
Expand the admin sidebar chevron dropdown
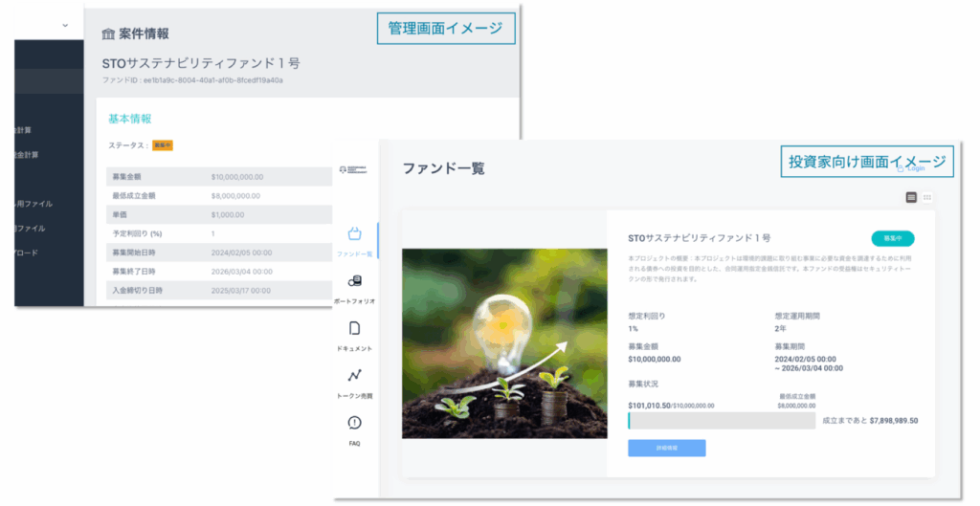65,26
